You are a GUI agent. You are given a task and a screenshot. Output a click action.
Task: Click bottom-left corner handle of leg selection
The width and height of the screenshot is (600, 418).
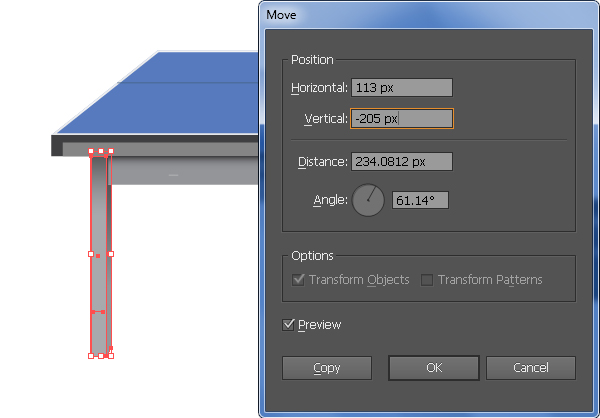[91, 356]
